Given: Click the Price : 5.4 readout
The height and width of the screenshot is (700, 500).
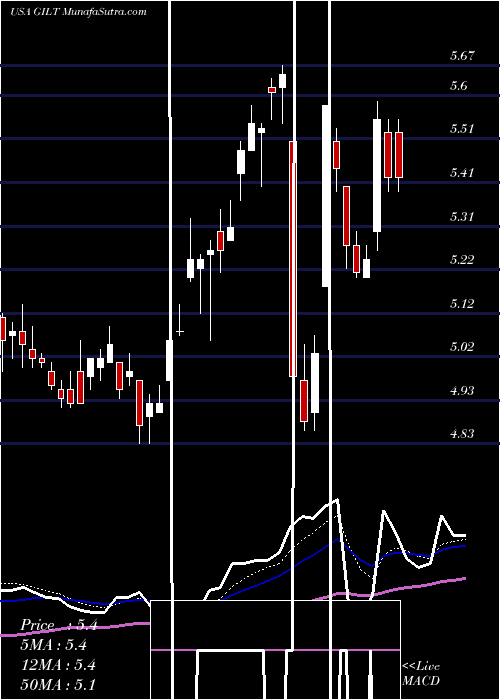Looking at the screenshot, I should [58, 625].
